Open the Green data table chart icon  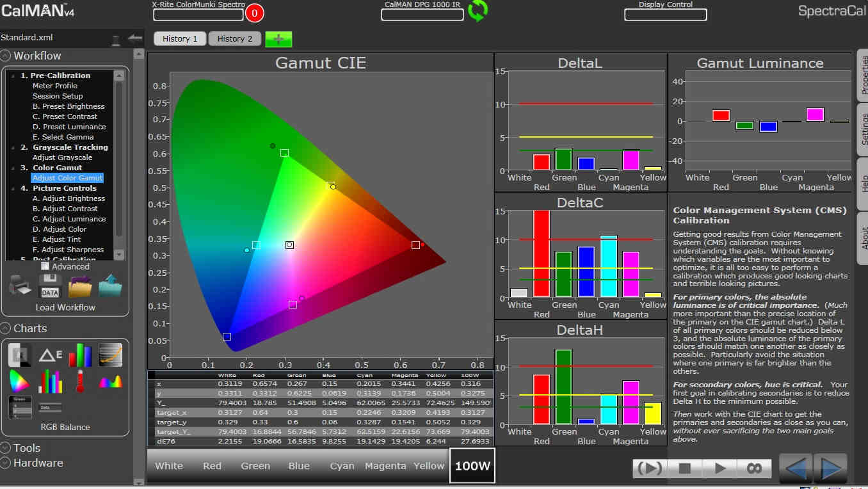[x=20, y=408]
